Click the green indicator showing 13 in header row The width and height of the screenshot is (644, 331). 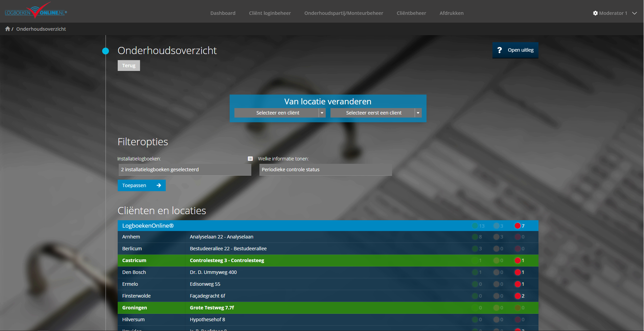pos(475,226)
